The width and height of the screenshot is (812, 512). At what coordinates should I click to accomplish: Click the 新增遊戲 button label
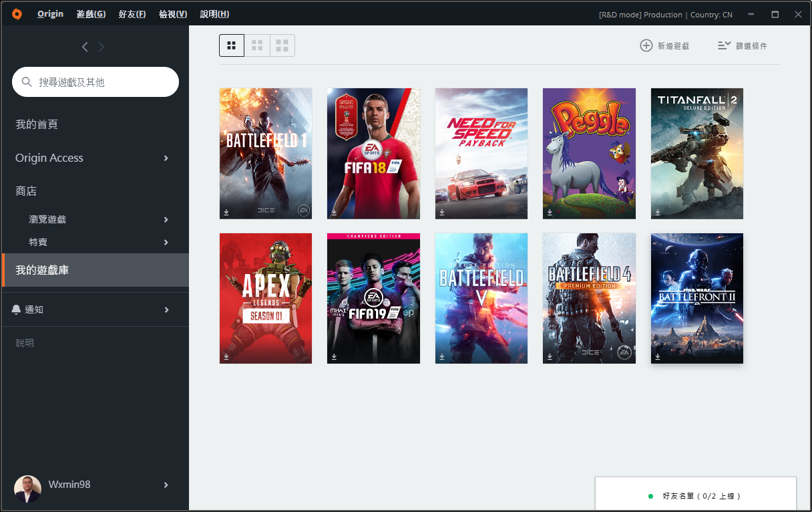pos(673,46)
